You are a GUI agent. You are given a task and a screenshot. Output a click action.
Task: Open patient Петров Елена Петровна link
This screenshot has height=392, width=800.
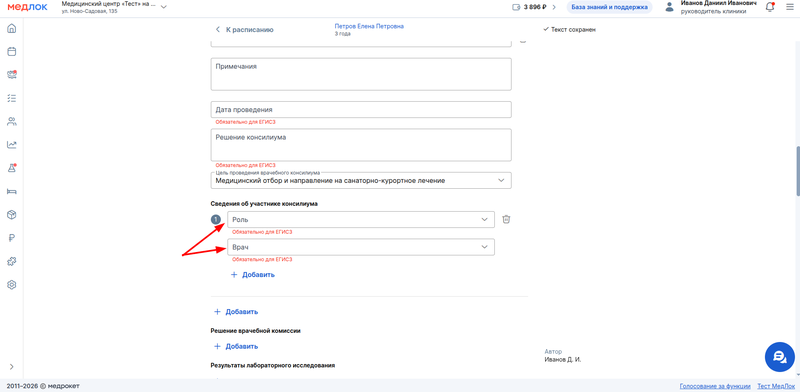(x=369, y=26)
